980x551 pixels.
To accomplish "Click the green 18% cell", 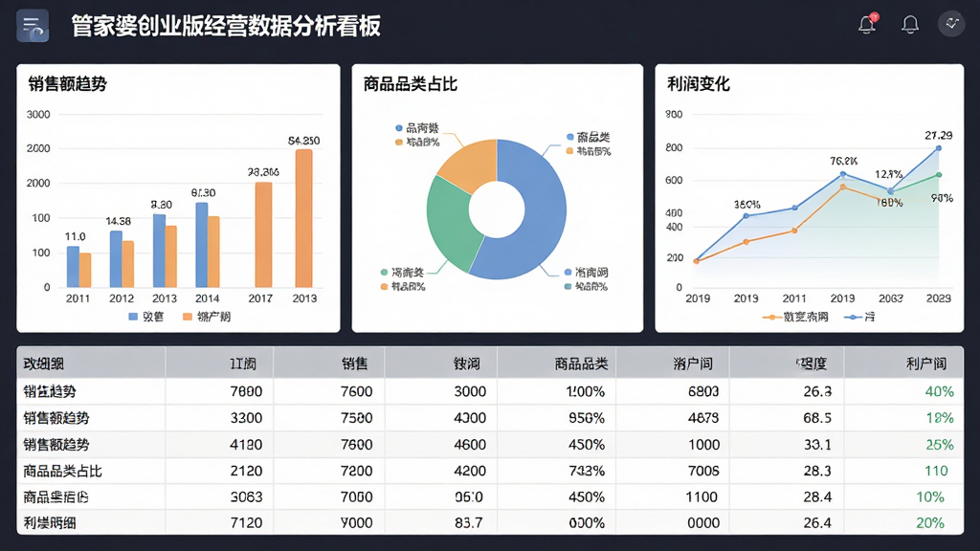I will 940,418.
